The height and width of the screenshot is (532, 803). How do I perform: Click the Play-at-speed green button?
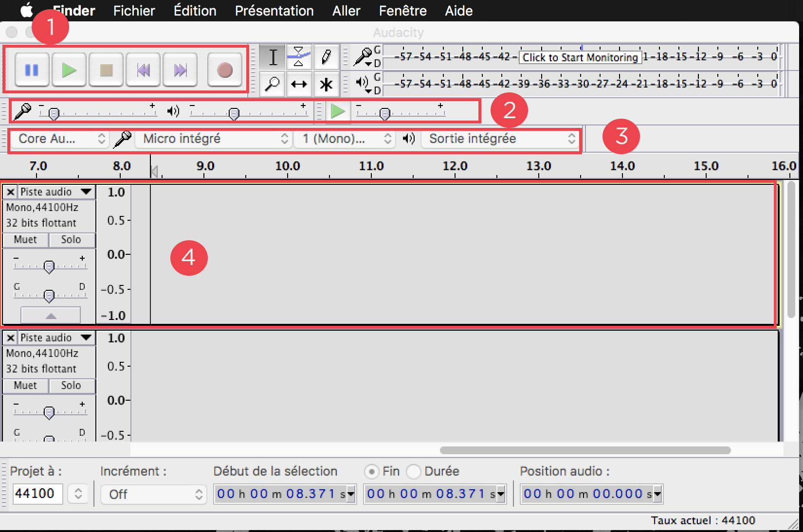[x=338, y=111]
